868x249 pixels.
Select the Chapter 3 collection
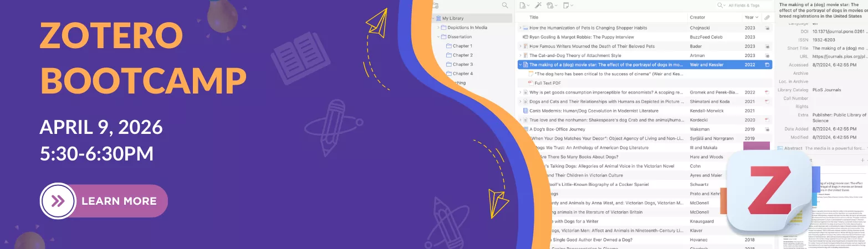[462, 64]
